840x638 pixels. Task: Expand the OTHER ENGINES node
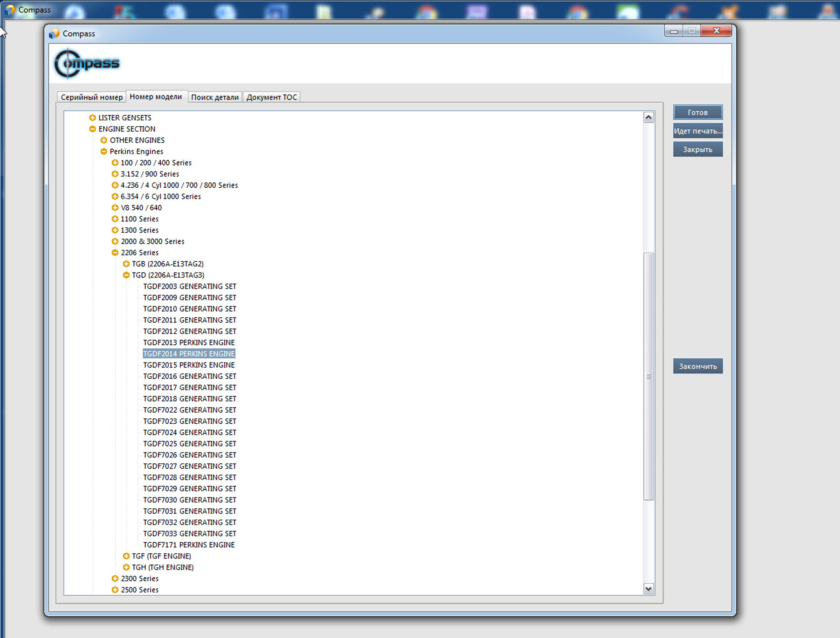[103, 140]
